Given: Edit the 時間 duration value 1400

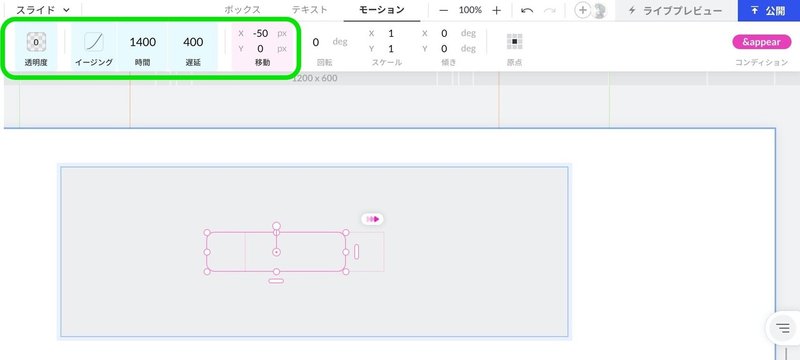Looking at the screenshot, I should 143,42.
